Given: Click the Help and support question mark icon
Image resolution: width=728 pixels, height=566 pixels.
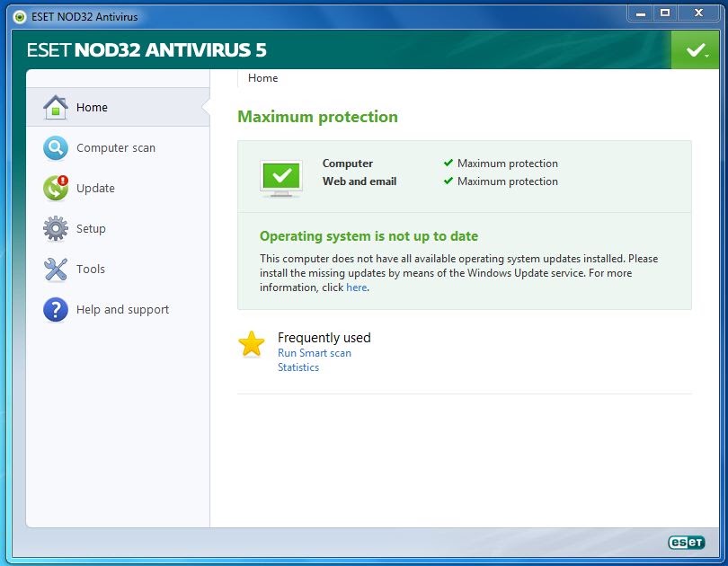Looking at the screenshot, I should coord(56,309).
